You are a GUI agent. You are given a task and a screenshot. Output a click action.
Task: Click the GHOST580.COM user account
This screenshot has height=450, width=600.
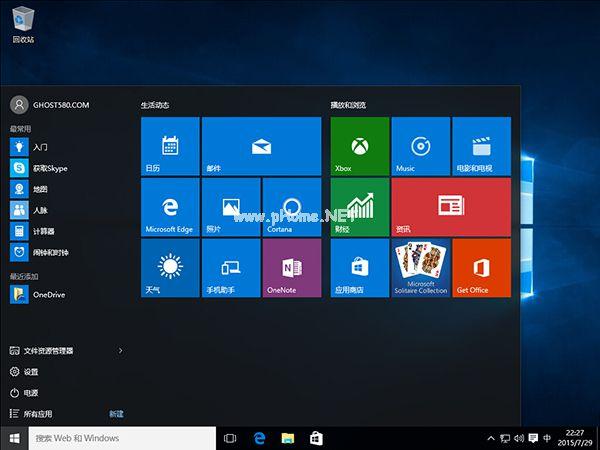tap(50, 105)
